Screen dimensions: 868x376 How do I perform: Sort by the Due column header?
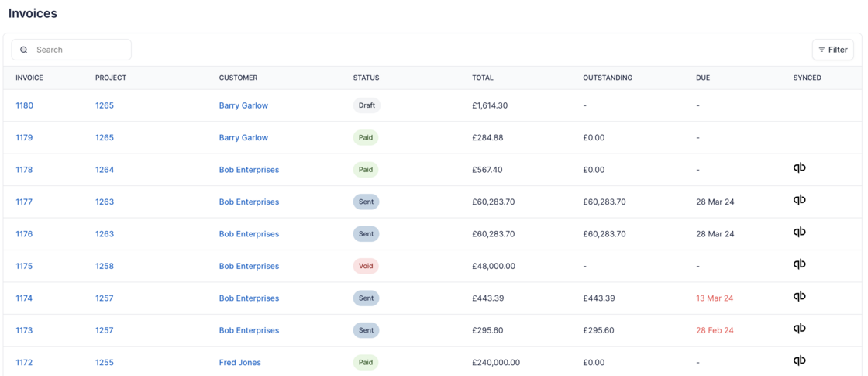(x=703, y=78)
